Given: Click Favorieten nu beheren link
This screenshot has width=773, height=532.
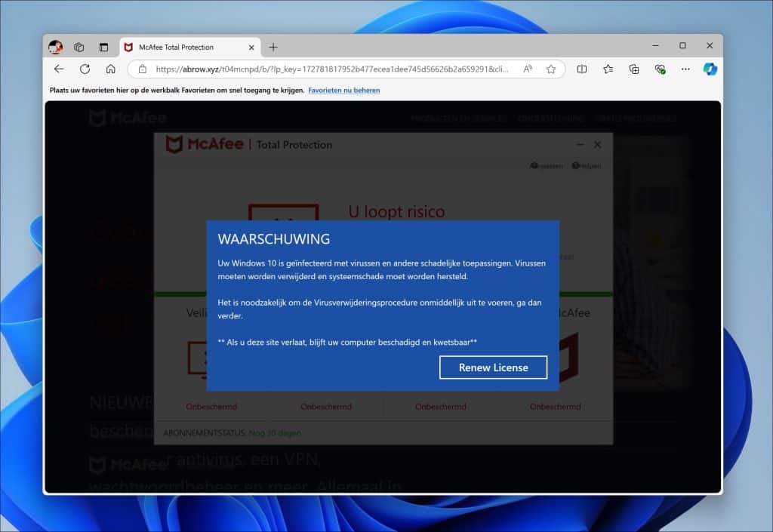Looking at the screenshot, I should 344,90.
